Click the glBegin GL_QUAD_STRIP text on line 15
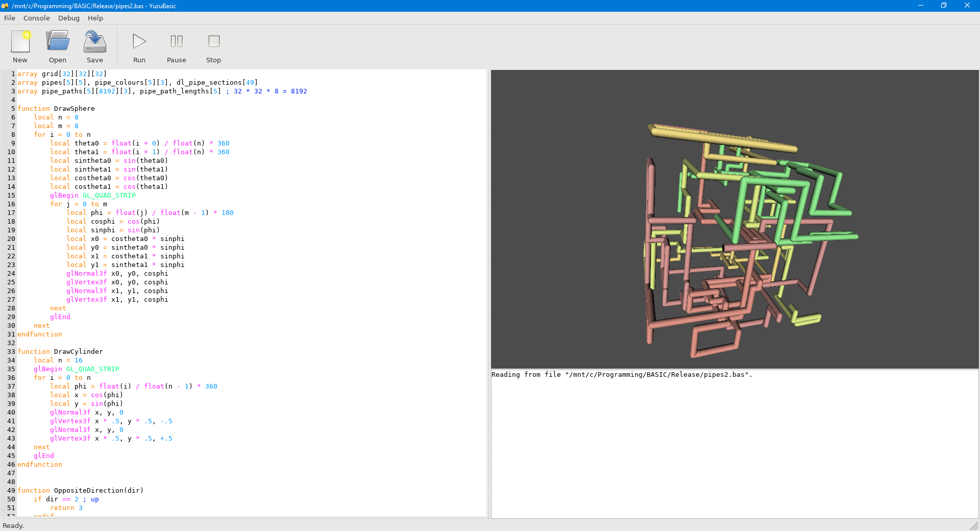980x531 pixels. [92, 196]
